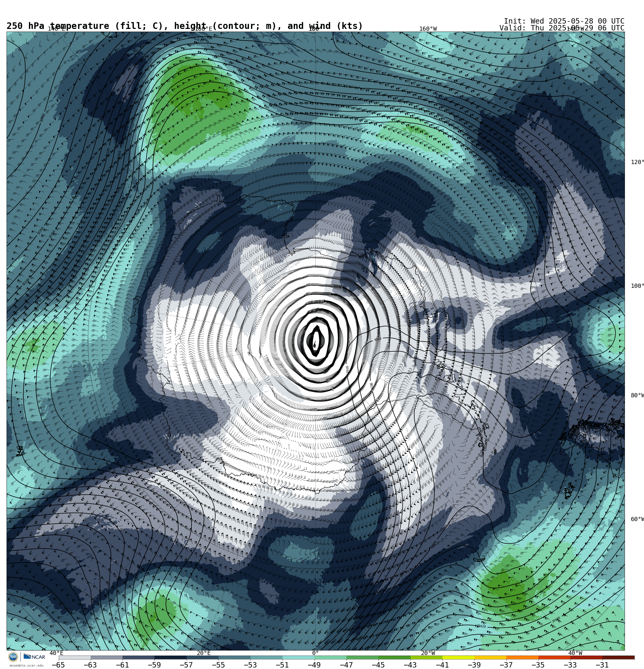This screenshot has width=644, height=669.
Task: Select the -51 to -49 colorbar swatch
Action: click(299, 657)
